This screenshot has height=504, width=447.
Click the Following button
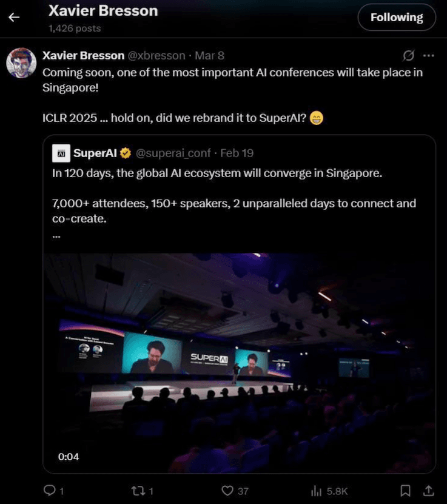tap(397, 18)
